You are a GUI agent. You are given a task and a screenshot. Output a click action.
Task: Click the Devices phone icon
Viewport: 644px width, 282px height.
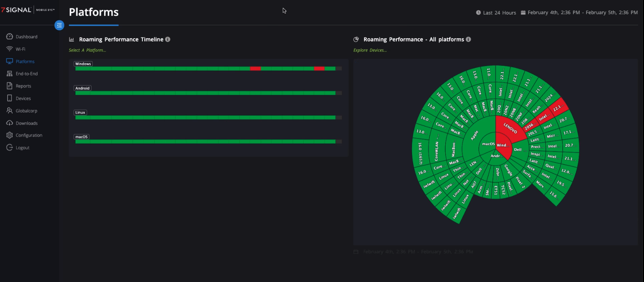pos(9,98)
